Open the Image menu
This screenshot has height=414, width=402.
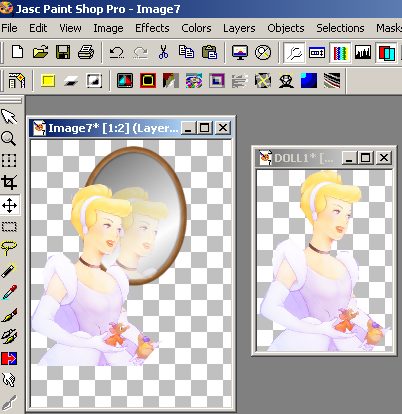pyautogui.click(x=108, y=28)
